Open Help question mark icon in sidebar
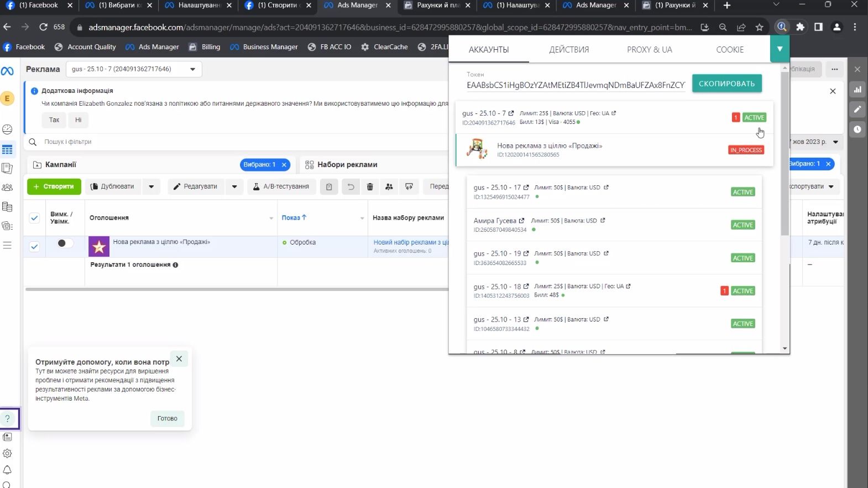 click(8, 418)
